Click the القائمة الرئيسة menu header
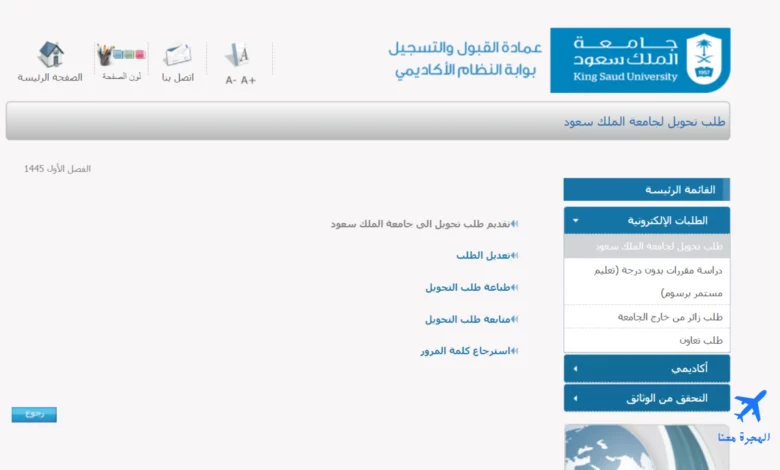Screen dimensions: 780x470 point(647,189)
